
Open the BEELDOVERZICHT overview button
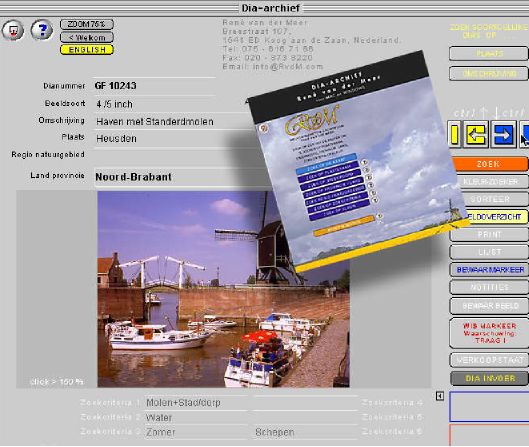click(x=498, y=217)
